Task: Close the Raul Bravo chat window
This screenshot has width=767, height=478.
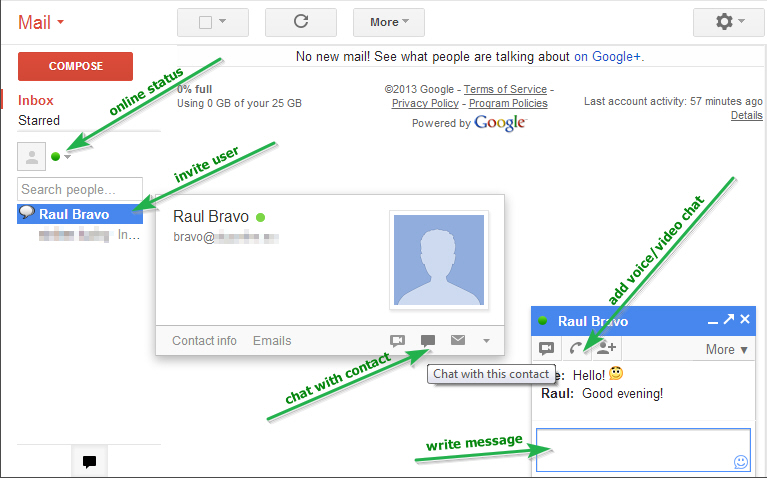Action: tap(745, 319)
